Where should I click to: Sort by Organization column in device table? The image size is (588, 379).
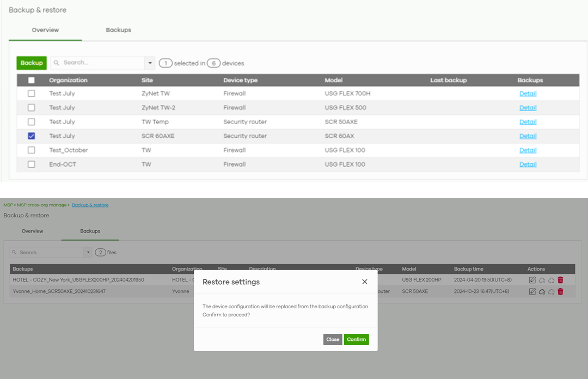68,80
